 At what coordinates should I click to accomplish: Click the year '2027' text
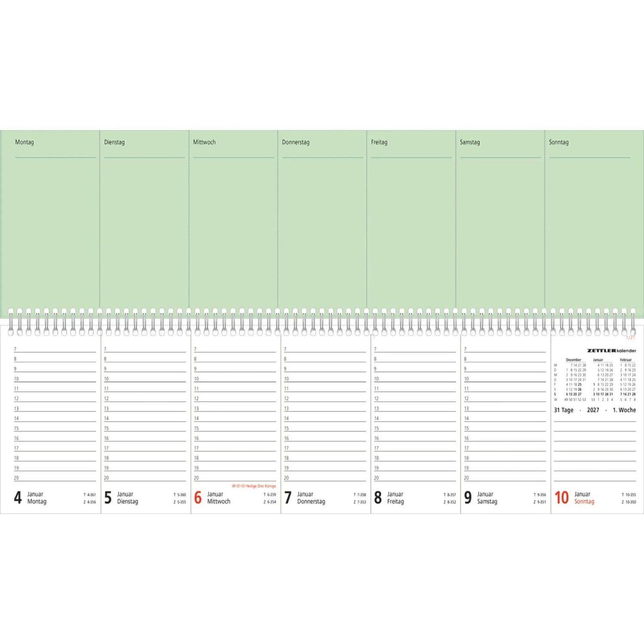(593, 410)
